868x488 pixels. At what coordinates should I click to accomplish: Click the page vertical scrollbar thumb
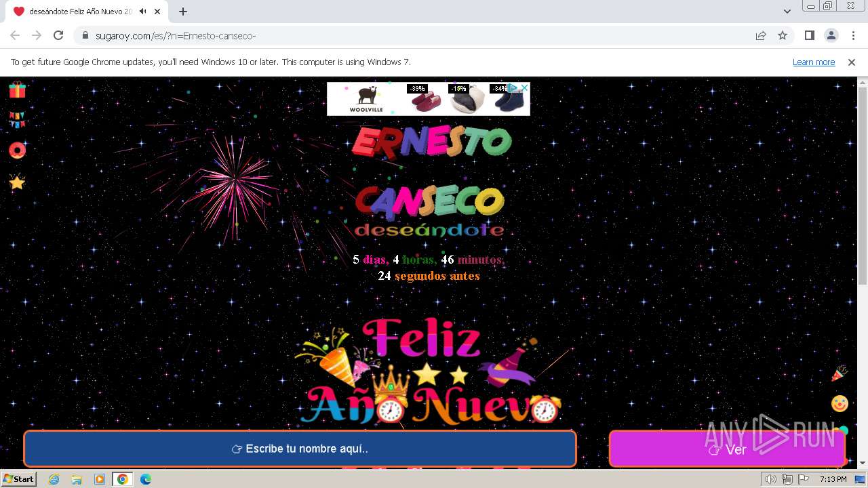[863, 186]
